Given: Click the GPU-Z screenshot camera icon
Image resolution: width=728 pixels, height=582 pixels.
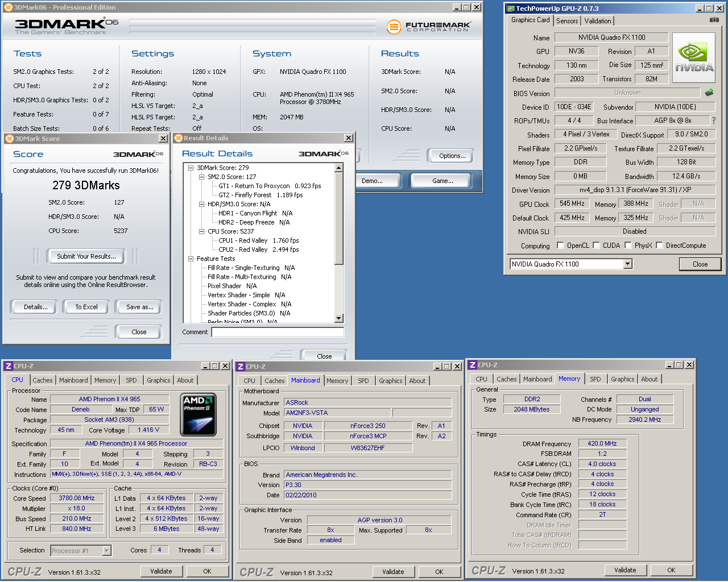Looking at the screenshot, I should 714,20.
